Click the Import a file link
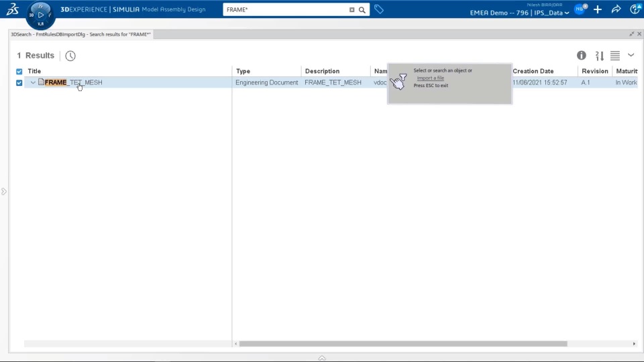This screenshot has height=362, width=644. coord(430,78)
